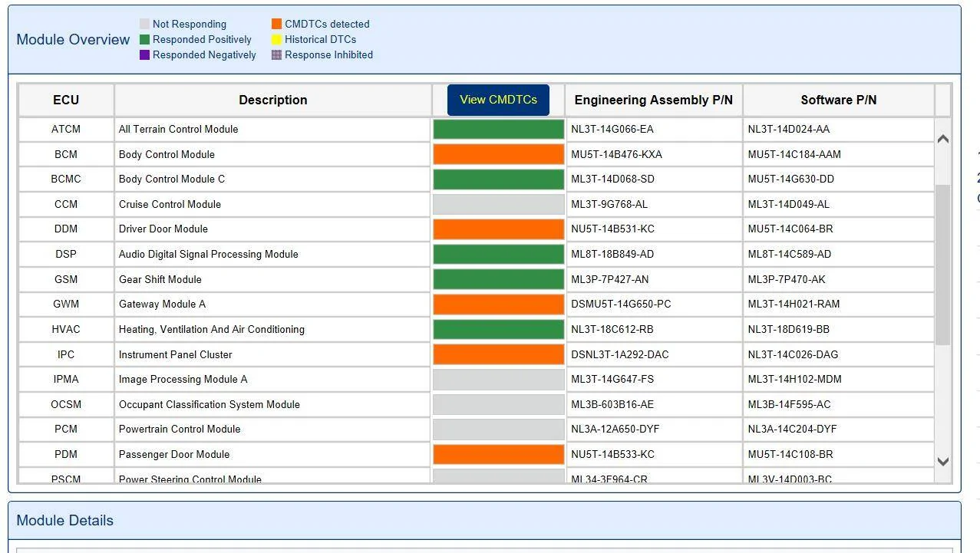Sort by the ECU column header
The width and height of the screenshot is (980, 553).
point(66,100)
